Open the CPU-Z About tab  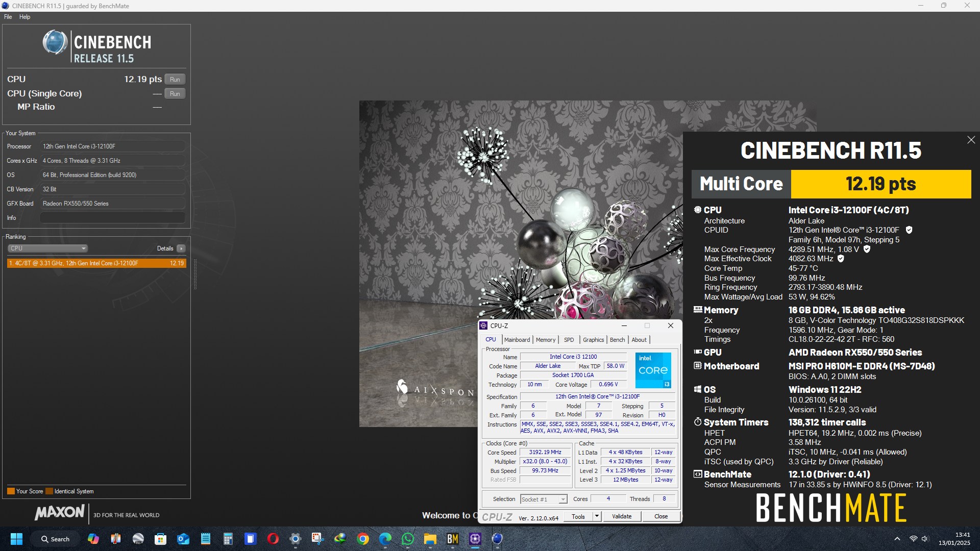click(x=639, y=340)
